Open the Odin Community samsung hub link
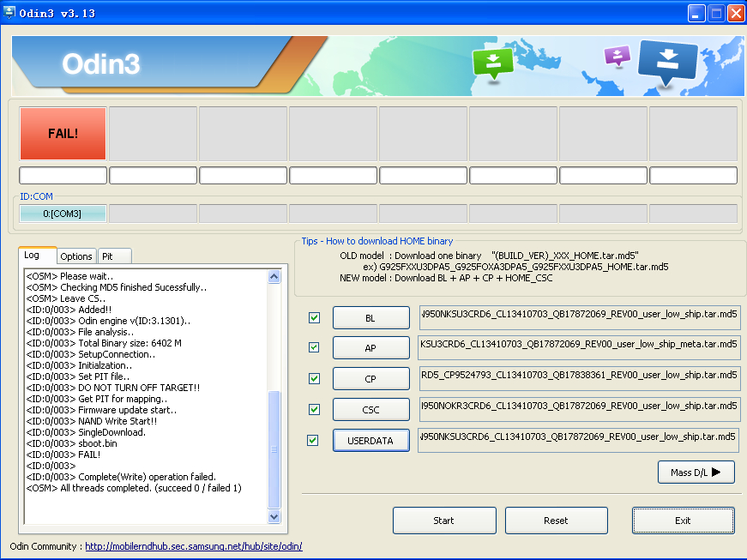The width and height of the screenshot is (747, 560). click(x=194, y=546)
